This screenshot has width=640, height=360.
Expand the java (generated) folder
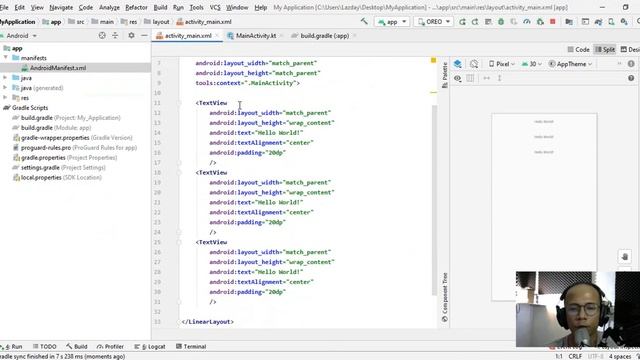[x=5, y=87]
